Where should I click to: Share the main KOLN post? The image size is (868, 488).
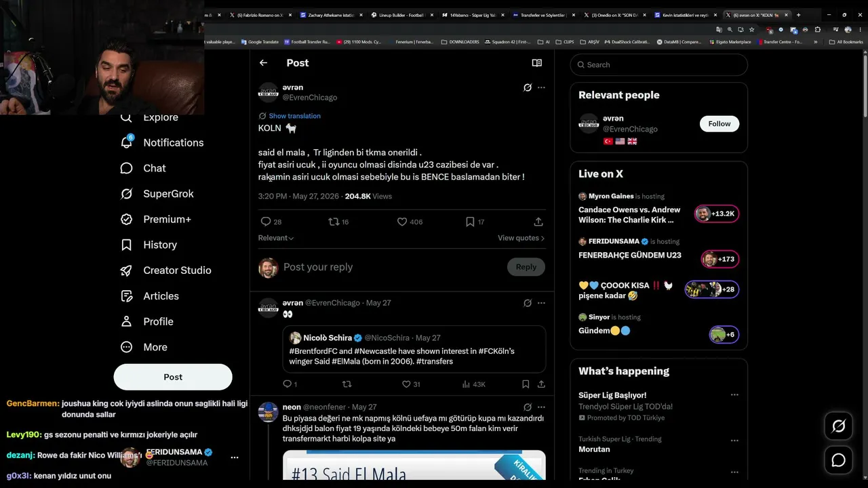tap(538, 222)
